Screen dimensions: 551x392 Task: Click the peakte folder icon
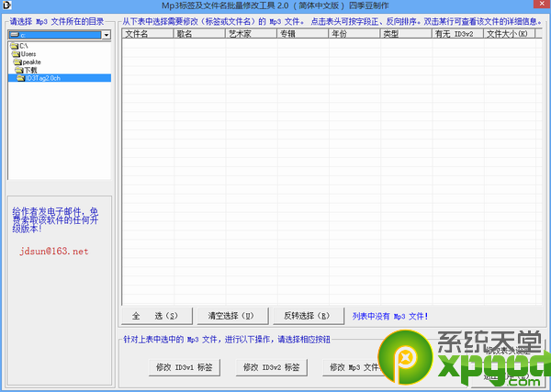click(19, 62)
